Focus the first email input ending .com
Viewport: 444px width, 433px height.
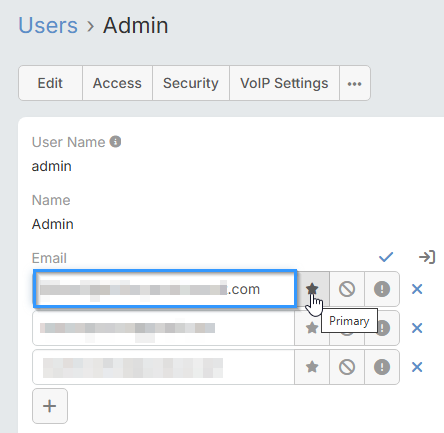(165, 289)
